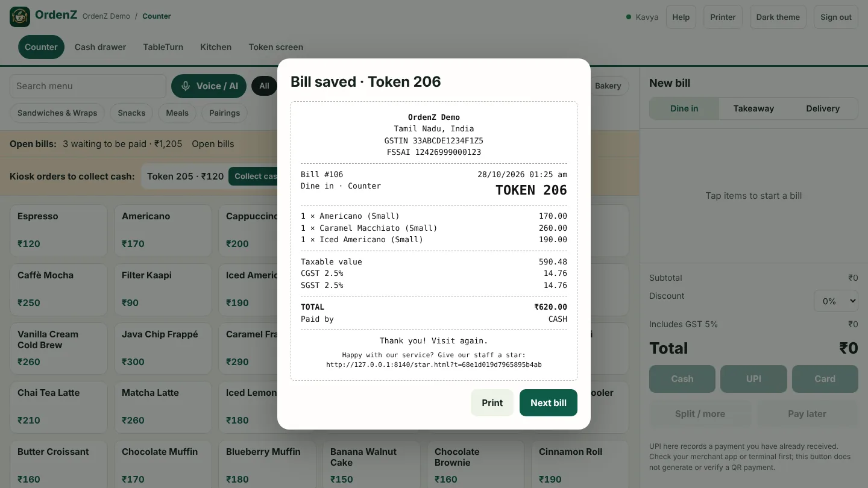868x488 pixels.
Task: Filter the menu to Meals
Action: coord(177,113)
